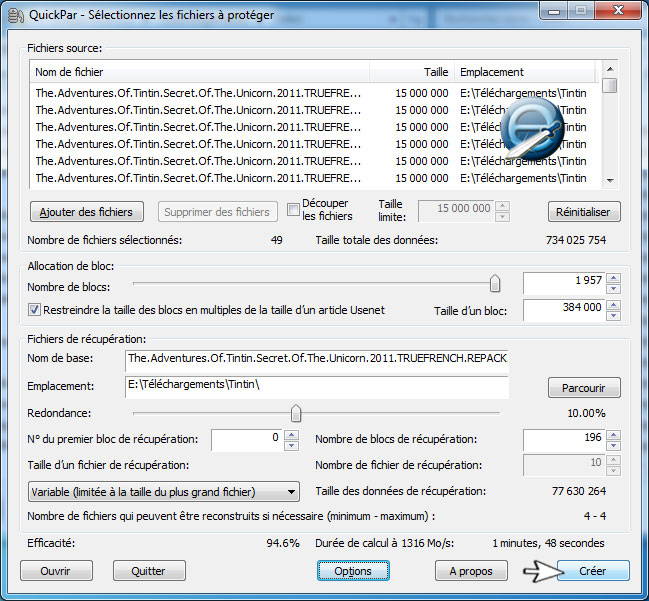Viewport: 649px width, 601px height.
Task: Click the Créer button
Action: (593, 571)
